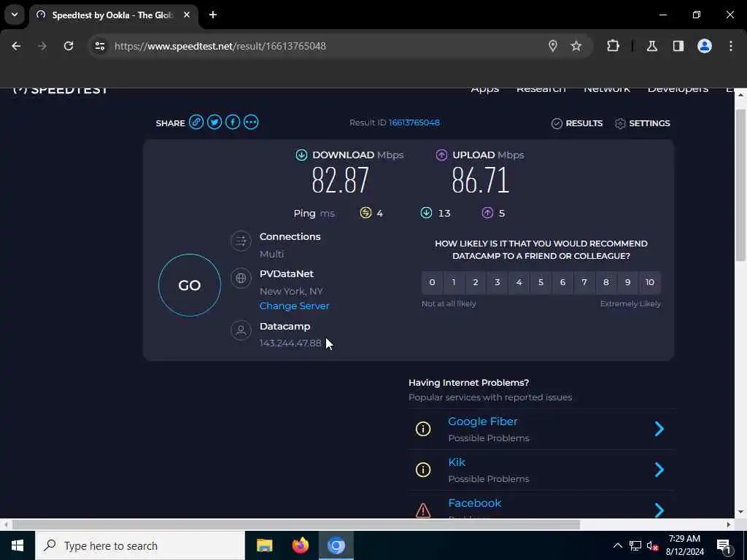Click the download arrow icon beside DOWNLOAD
This screenshot has height=560, width=747.
(x=301, y=155)
